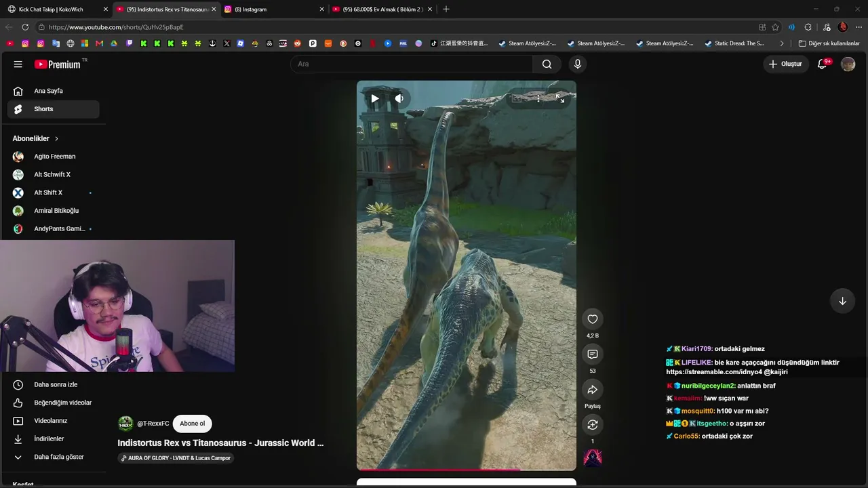The height and width of the screenshot is (488, 868).
Task: Open Diğer sık kullanılanlar bookmarks folder
Action: [829, 43]
